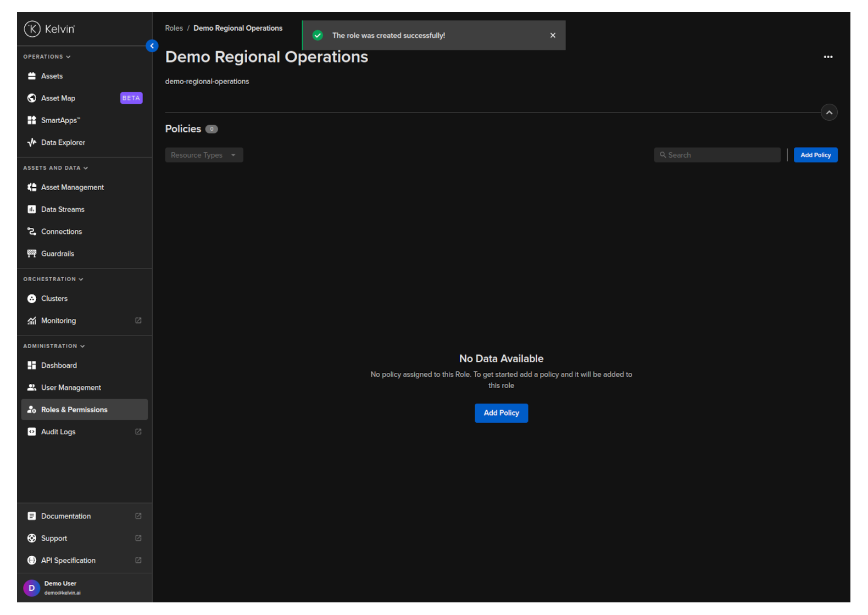Click the centered Add Policy button
Image resolution: width=868 pixels, height=615 pixels.
tap(501, 413)
